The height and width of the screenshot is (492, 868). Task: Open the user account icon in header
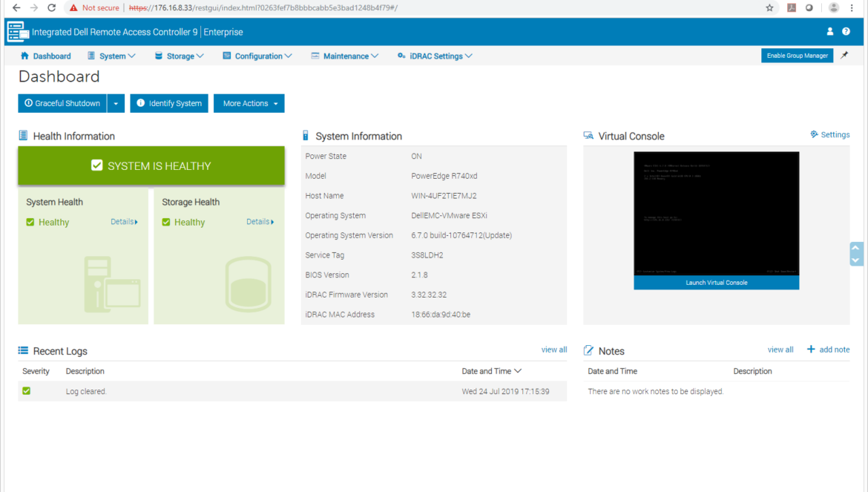(830, 32)
